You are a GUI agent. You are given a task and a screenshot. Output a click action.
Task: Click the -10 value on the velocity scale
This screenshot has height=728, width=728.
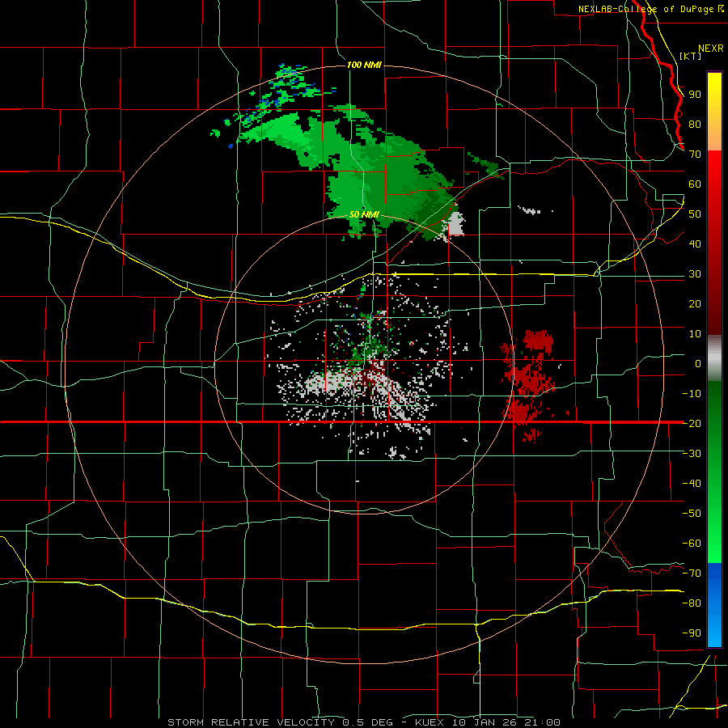pos(692,394)
